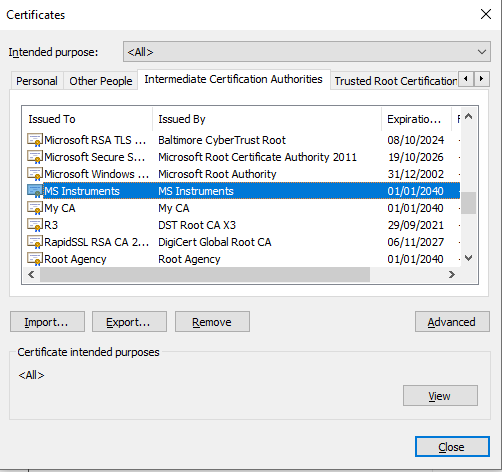Select Microsoft Secure S... certificate name
Viewport: 502px width, 472px height.
[95, 157]
